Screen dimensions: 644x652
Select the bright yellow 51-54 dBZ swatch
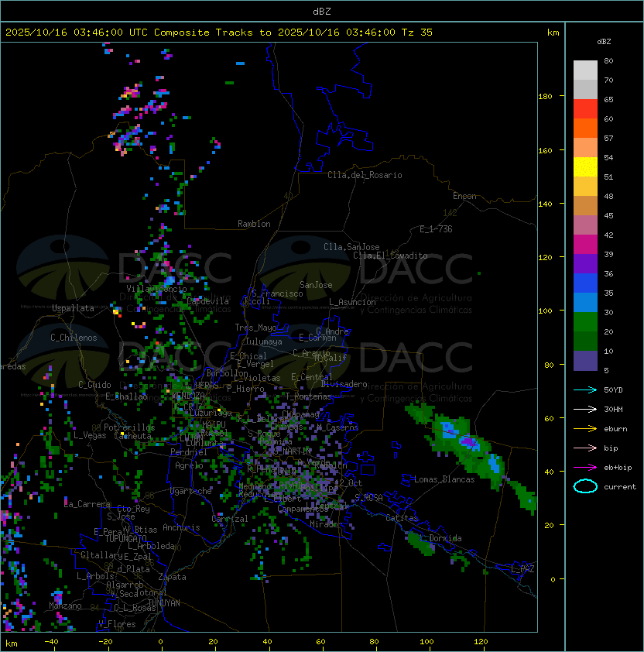(x=585, y=167)
